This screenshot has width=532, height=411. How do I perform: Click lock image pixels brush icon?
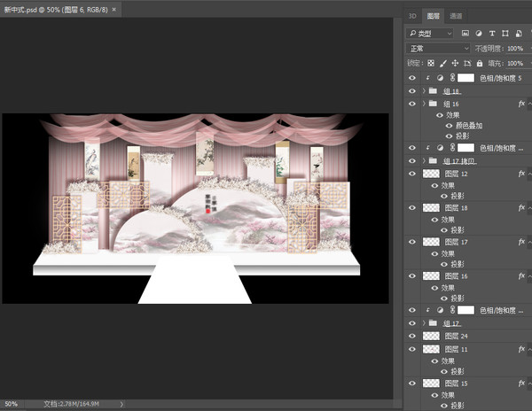point(442,64)
